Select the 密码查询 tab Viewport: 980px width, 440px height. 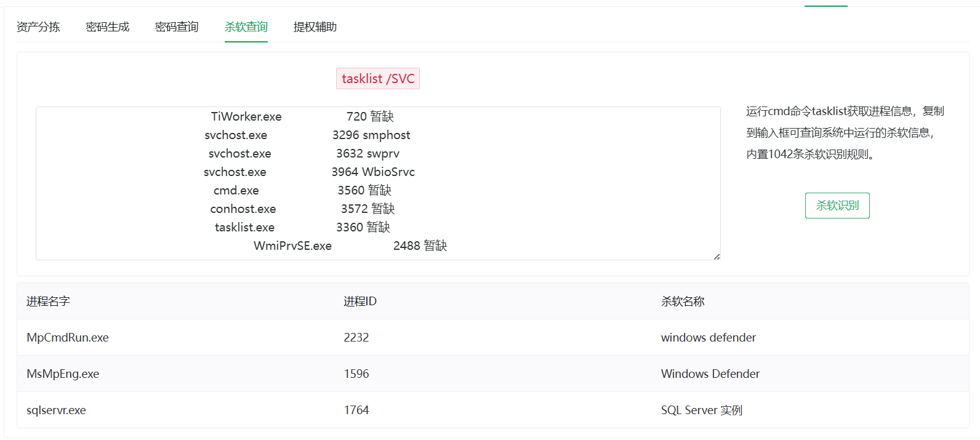(177, 27)
